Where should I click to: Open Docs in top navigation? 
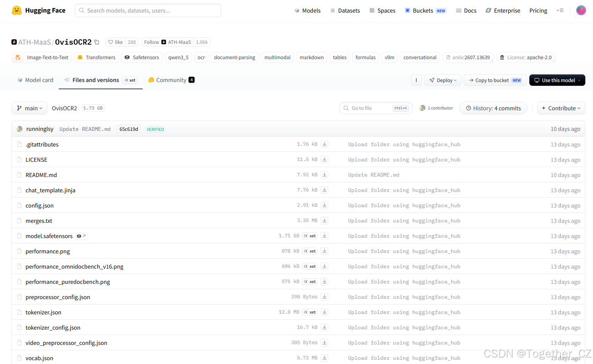[466, 11]
